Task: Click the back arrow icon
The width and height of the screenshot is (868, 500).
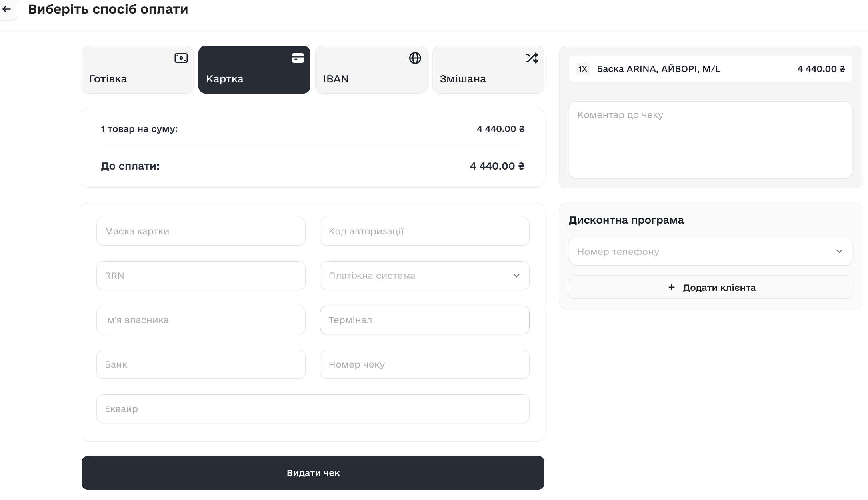Action: (7, 9)
